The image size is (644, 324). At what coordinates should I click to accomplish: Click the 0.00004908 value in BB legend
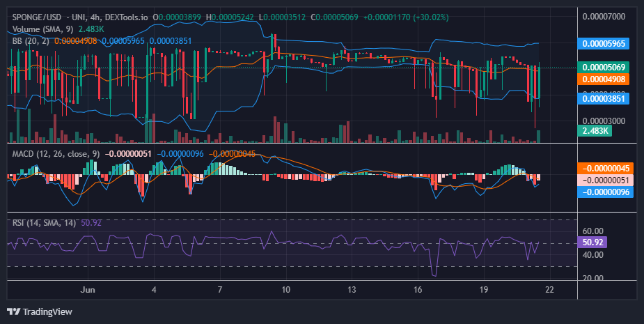pos(76,41)
